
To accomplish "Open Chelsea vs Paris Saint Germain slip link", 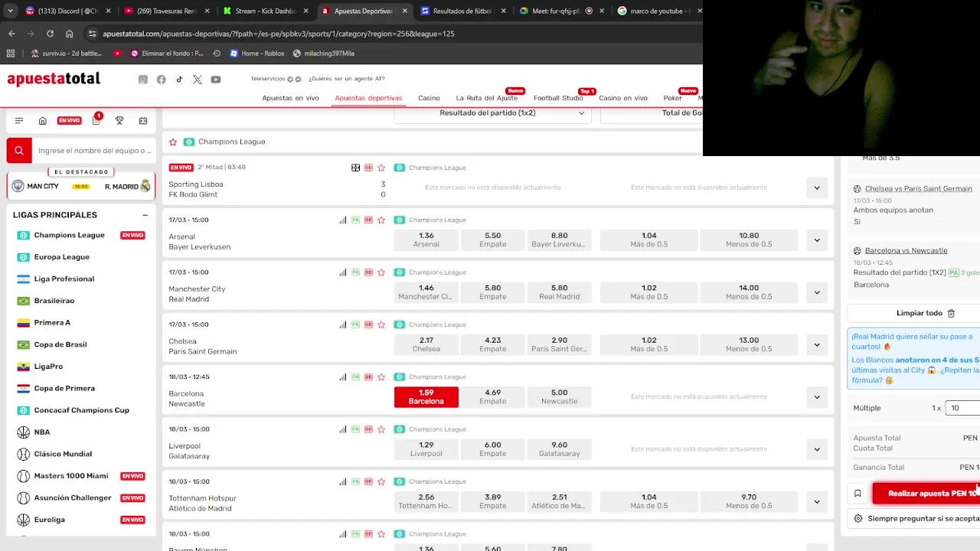I will [918, 189].
